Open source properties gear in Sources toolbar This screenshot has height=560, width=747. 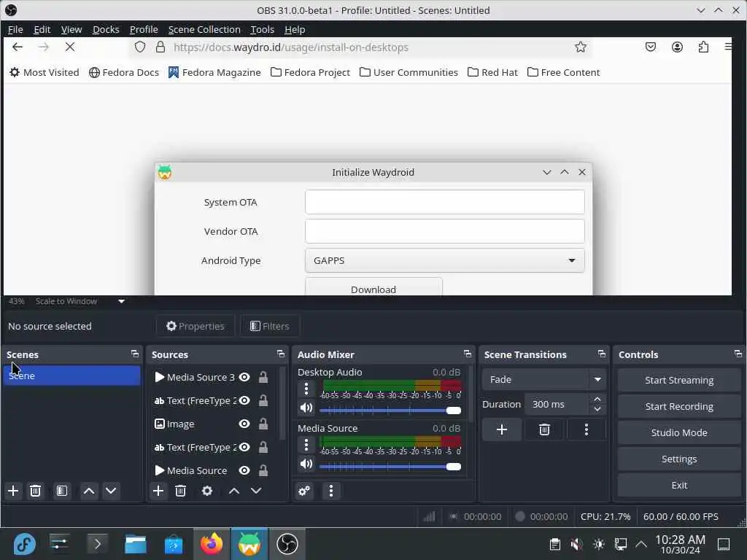(x=207, y=491)
